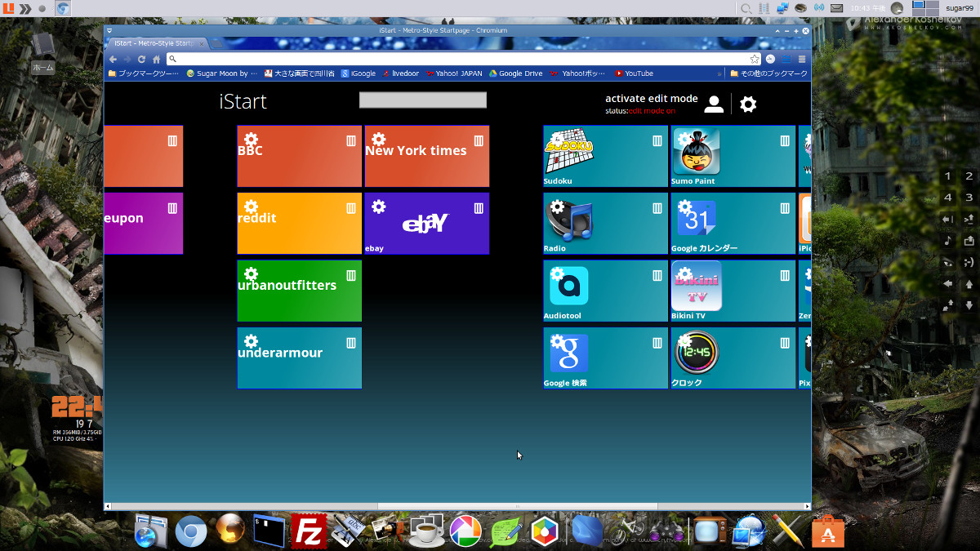Delete the BBC tile with trash icon
Image resolution: width=980 pixels, height=551 pixels.
(x=351, y=140)
